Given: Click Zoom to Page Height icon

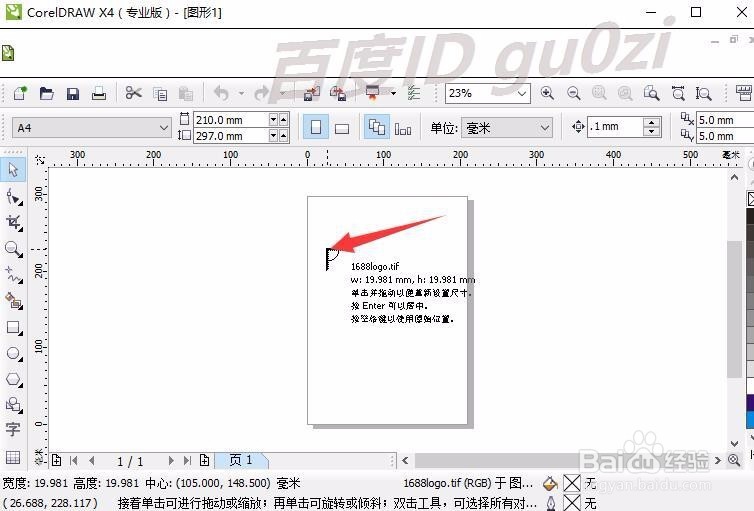Looking at the screenshot, I should click(704, 93).
